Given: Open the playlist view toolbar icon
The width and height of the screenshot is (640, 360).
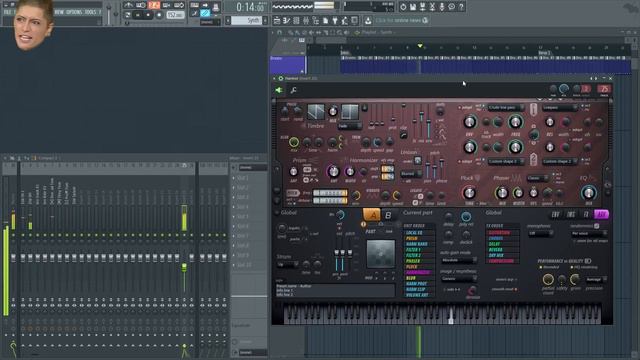Looking at the screenshot, I should pos(277,20).
